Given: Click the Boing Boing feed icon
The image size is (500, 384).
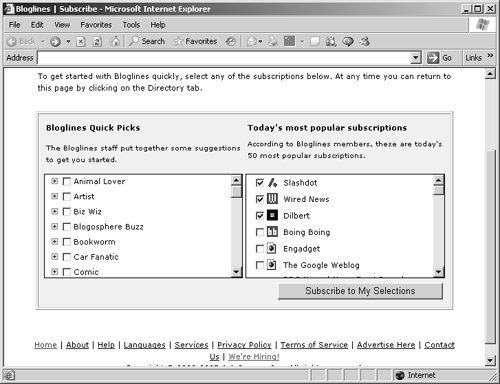Looking at the screenshot, I should tap(272, 232).
